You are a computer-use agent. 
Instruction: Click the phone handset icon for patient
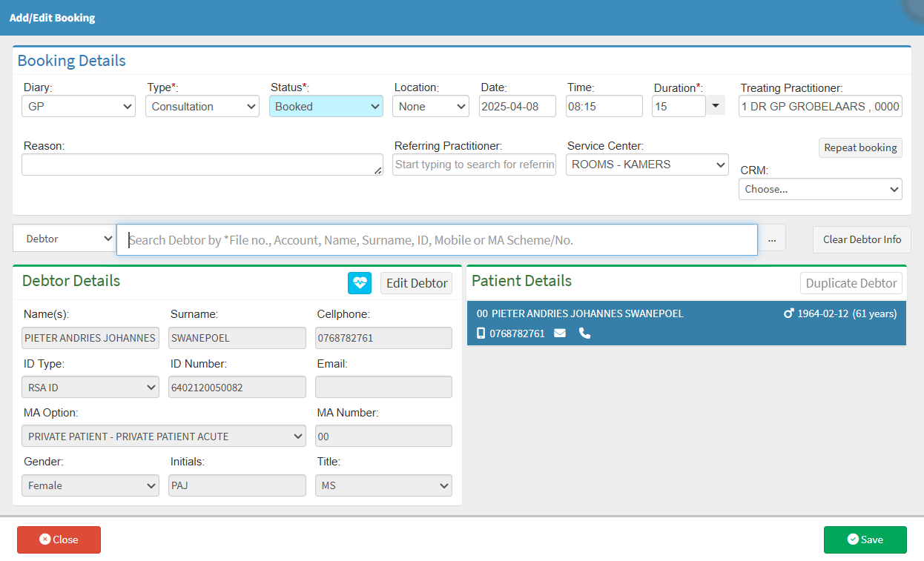[x=584, y=333]
